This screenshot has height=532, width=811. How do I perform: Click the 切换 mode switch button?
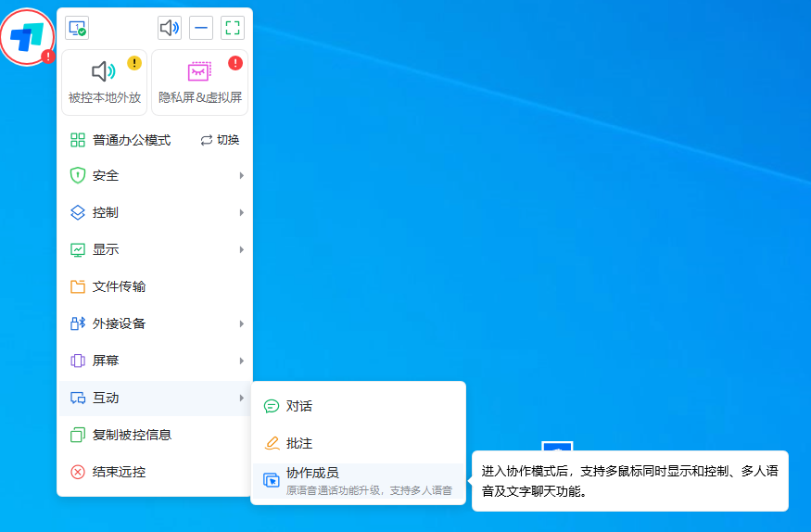(x=221, y=140)
